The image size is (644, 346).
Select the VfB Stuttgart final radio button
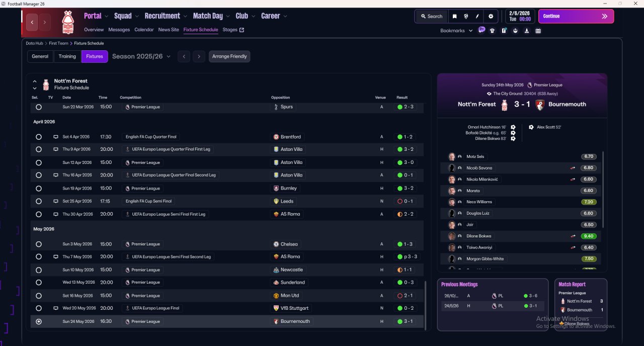(x=39, y=308)
